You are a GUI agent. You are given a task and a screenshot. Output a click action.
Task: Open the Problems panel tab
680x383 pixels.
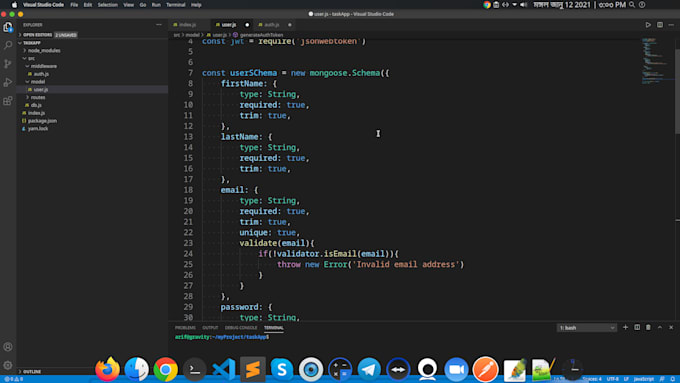(185, 327)
